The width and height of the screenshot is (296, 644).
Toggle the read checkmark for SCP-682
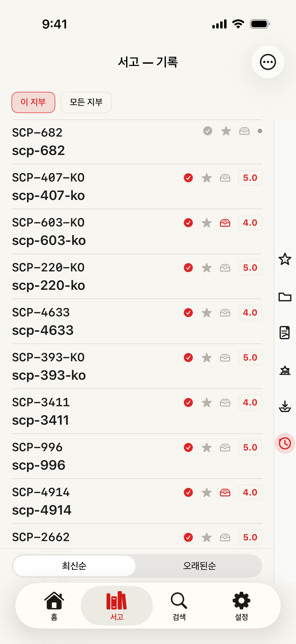[x=208, y=131]
